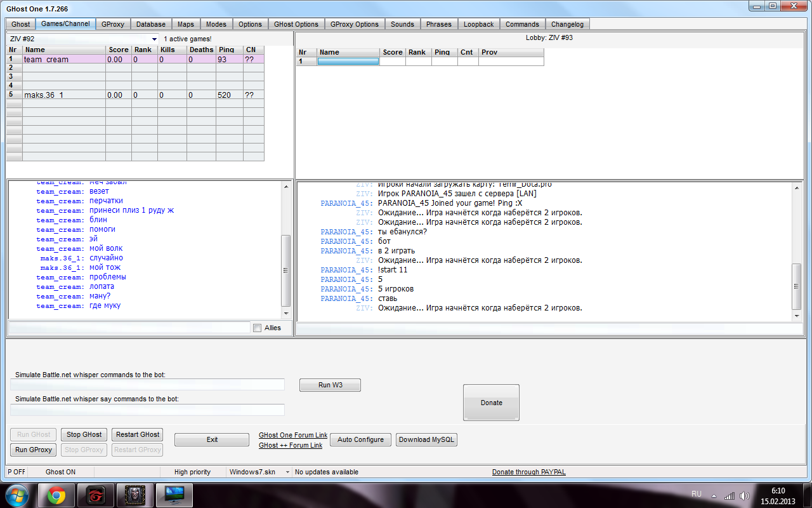Switch to the GProxy tab
The height and width of the screenshot is (508, 812).
pos(113,24)
